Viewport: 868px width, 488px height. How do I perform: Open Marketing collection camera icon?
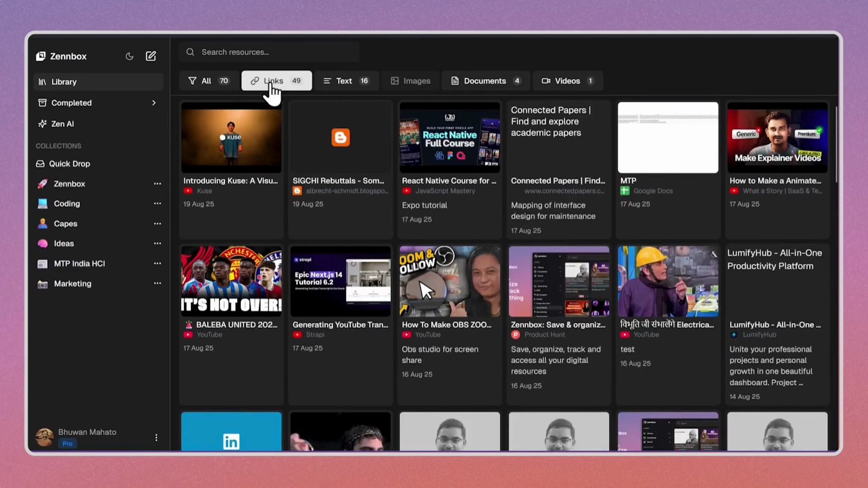[x=42, y=284]
